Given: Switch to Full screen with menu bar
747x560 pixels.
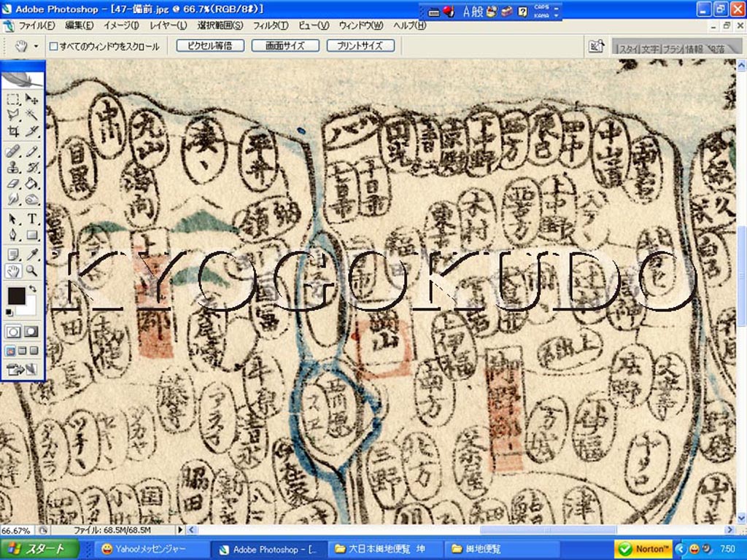Looking at the screenshot, I should click(22, 351).
